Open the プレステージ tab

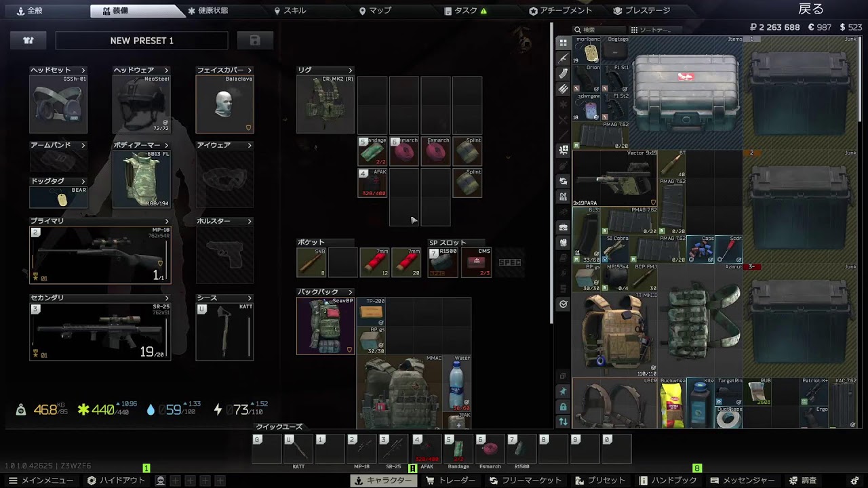coord(642,11)
